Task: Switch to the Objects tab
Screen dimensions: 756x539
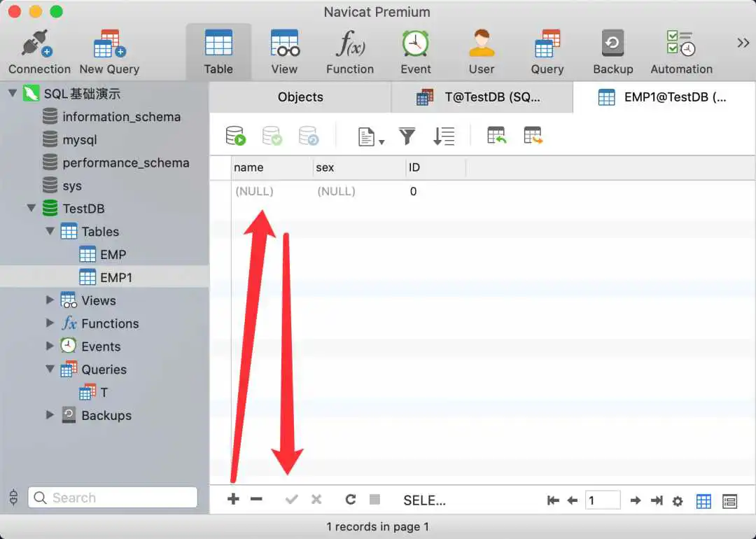Action: point(300,97)
